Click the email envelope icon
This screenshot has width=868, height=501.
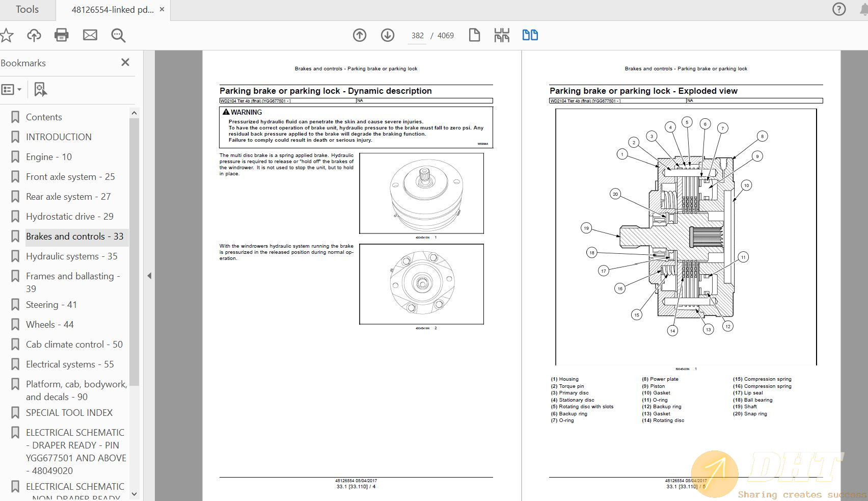click(90, 35)
